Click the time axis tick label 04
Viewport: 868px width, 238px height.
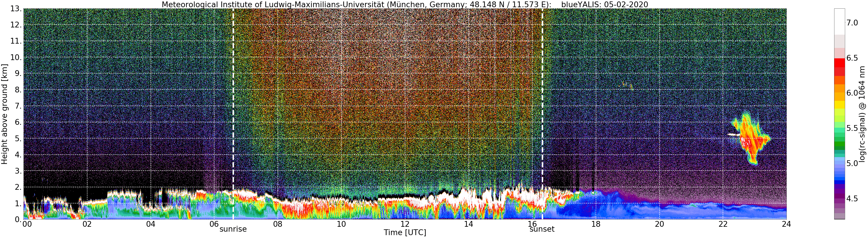[151, 224]
